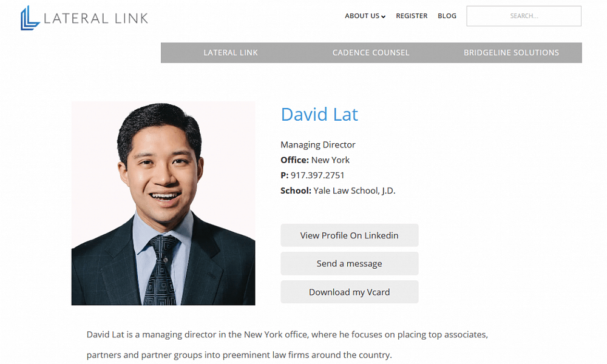607x364 pixels.
Task: Click the Send a message button
Action: click(349, 263)
